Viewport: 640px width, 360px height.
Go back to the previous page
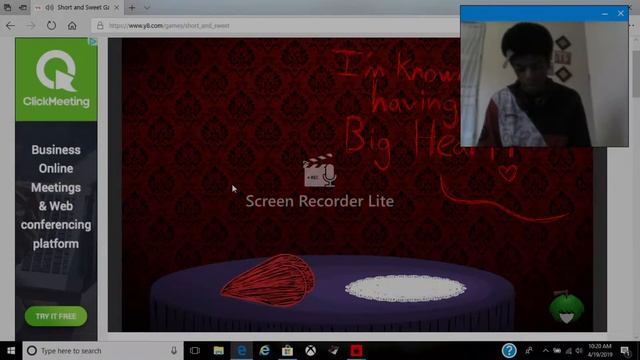click(11, 26)
